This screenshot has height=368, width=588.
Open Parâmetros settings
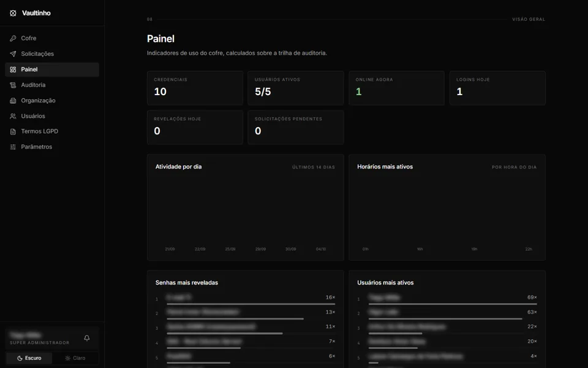tap(52, 147)
